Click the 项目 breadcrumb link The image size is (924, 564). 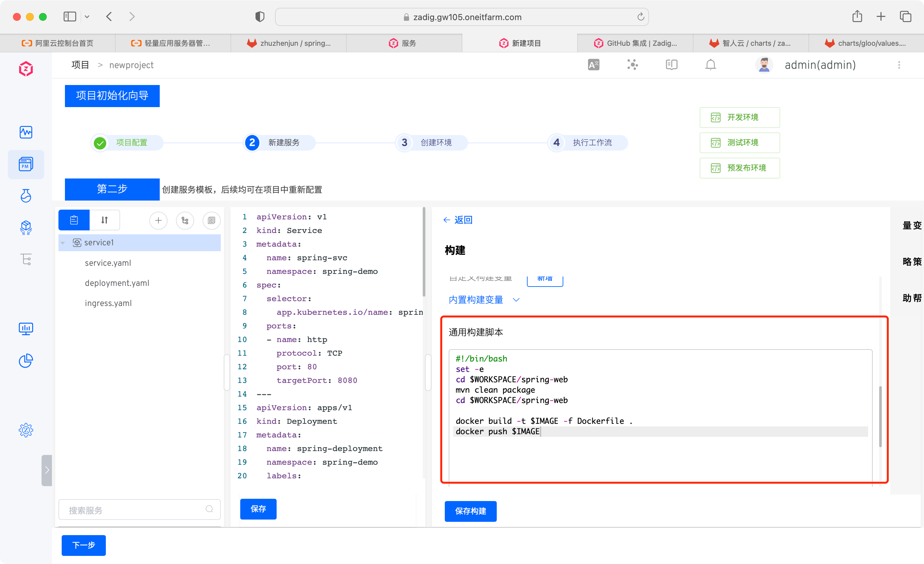(80, 65)
